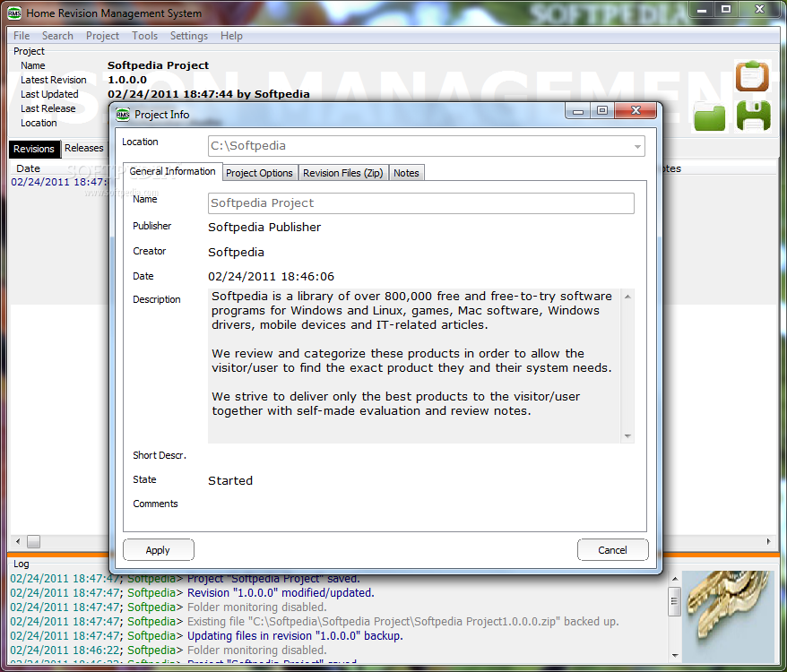787x672 pixels.
Task: Click the revisions horizontal scrollbar thumb
Action: [34, 541]
